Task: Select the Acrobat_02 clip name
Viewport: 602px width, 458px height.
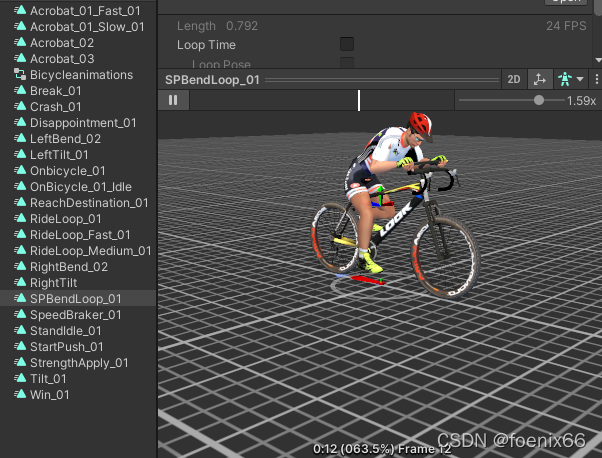Action: (62, 43)
